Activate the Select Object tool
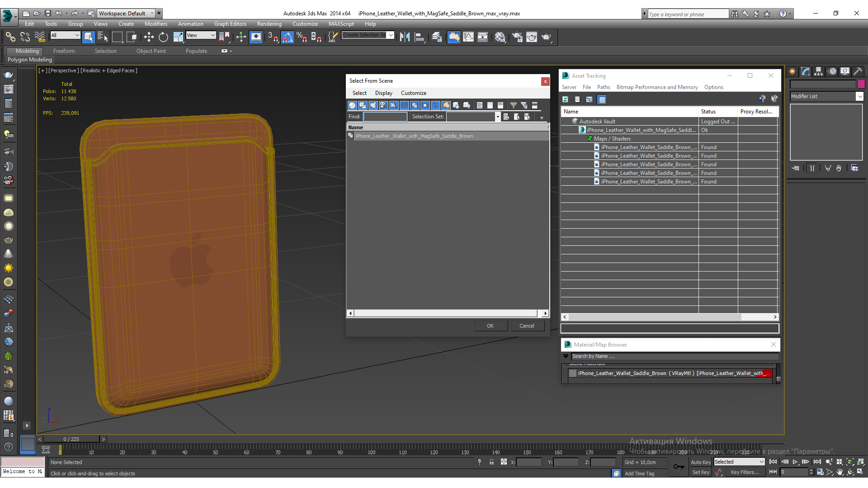Screen dimensions: 868x488 (x=89, y=37)
